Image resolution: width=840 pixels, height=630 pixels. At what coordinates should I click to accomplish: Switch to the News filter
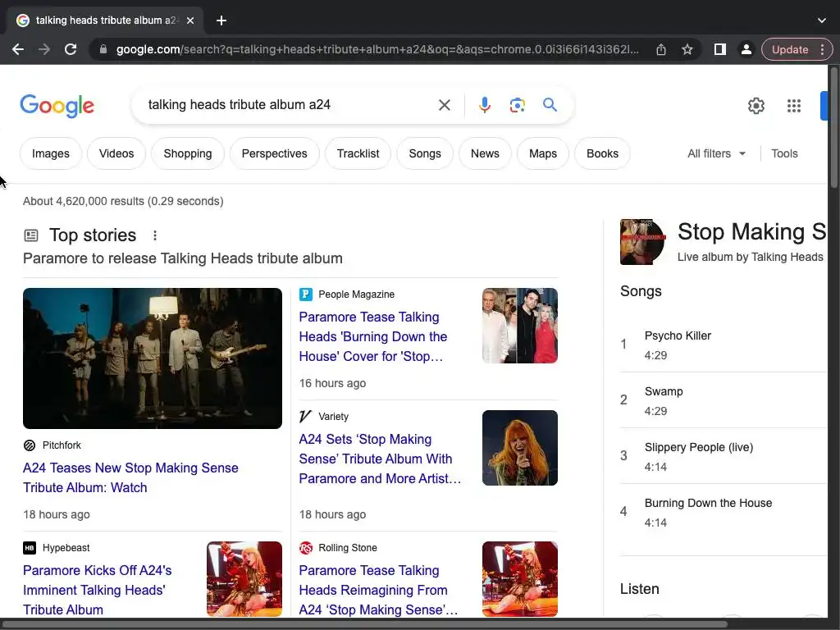[x=485, y=153]
